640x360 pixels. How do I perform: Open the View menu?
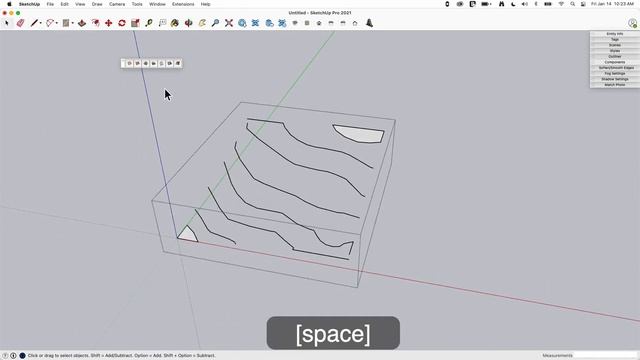80,4
